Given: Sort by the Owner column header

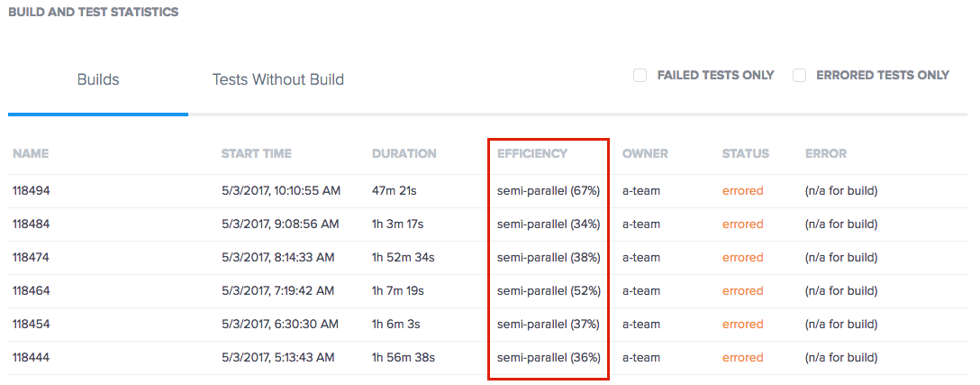Looking at the screenshot, I should click(x=645, y=153).
